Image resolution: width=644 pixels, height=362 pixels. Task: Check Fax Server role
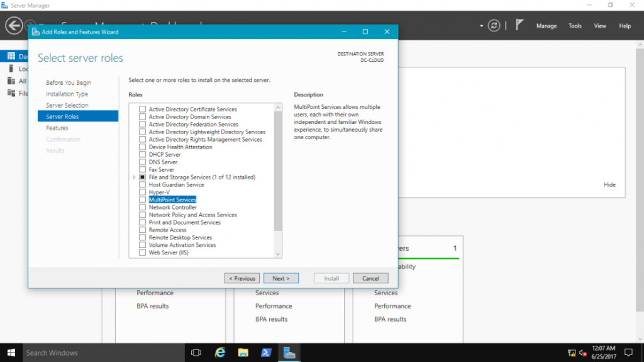pos(142,169)
